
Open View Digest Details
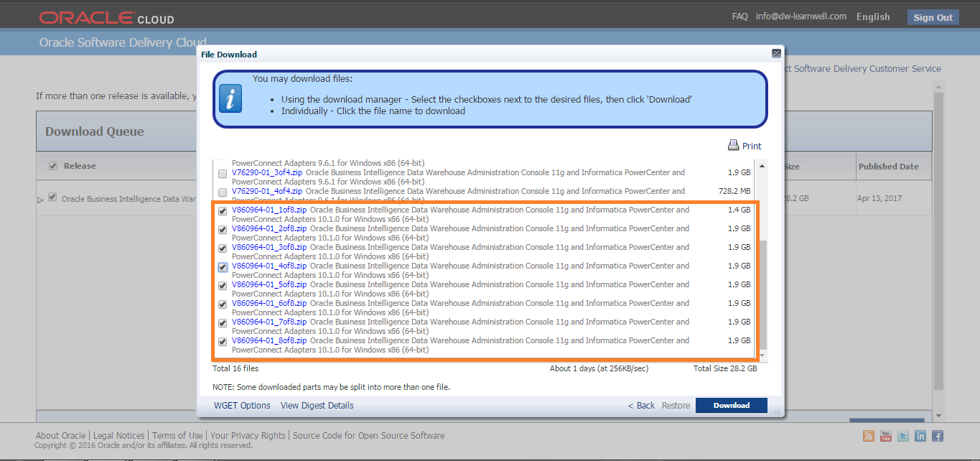(317, 406)
